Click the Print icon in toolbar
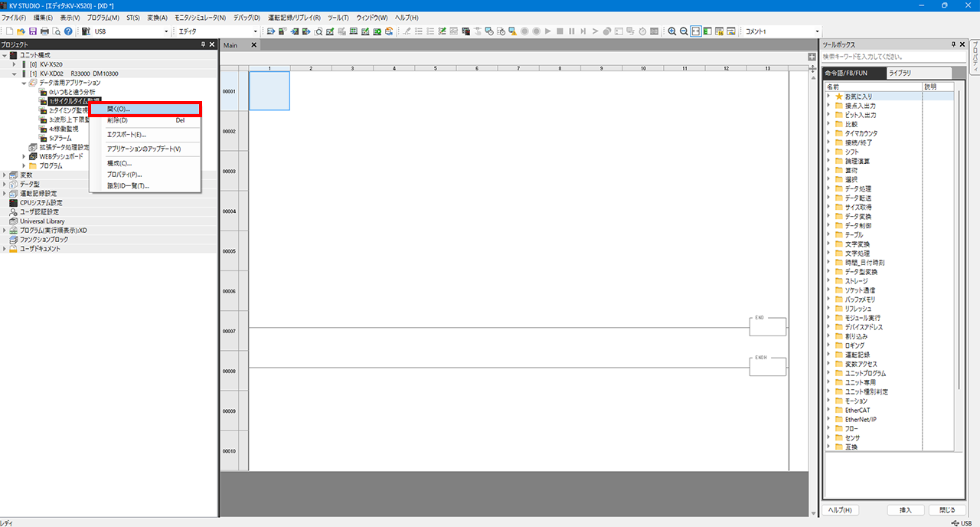980x527 pixels. [x=44, y=31]
